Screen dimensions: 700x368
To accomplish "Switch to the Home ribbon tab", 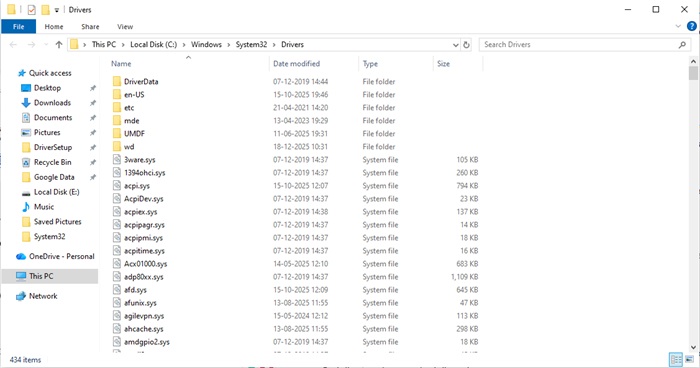I will pos(54,26).
